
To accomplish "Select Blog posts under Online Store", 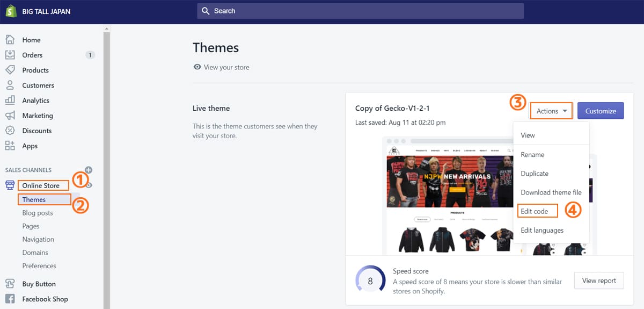I will 38,213.
